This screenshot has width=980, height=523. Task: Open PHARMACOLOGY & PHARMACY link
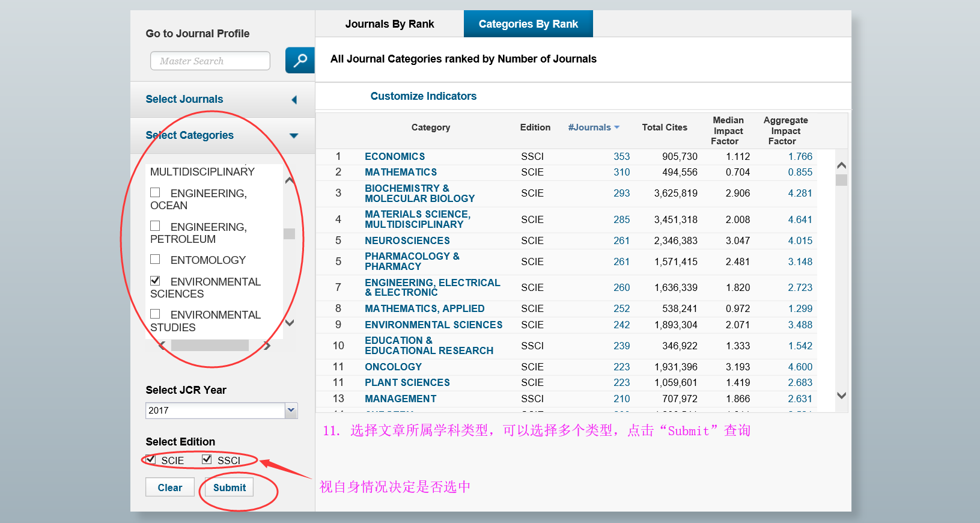[412, 261]
